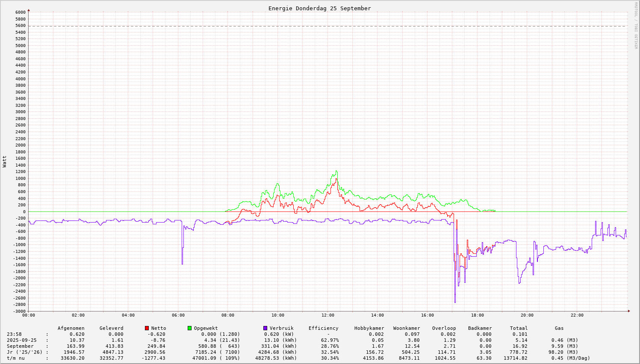The height and width of the screenshot is (364, 640).
Task: Click the 5600 y-axis tick label
Action: [21, 26]
